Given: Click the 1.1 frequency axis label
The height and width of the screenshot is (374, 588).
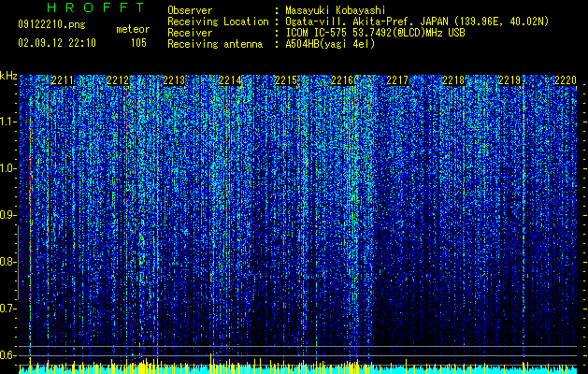Looking at the screenshot, I should [8, 122].
